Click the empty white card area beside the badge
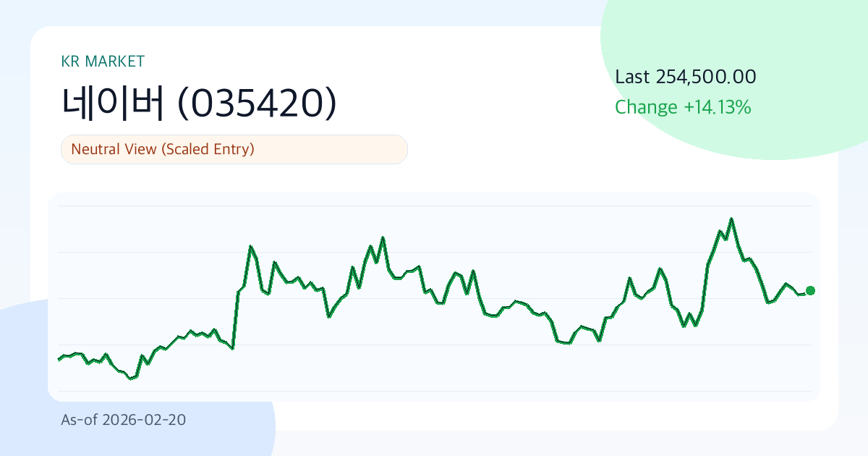 [x=506, y=150]
